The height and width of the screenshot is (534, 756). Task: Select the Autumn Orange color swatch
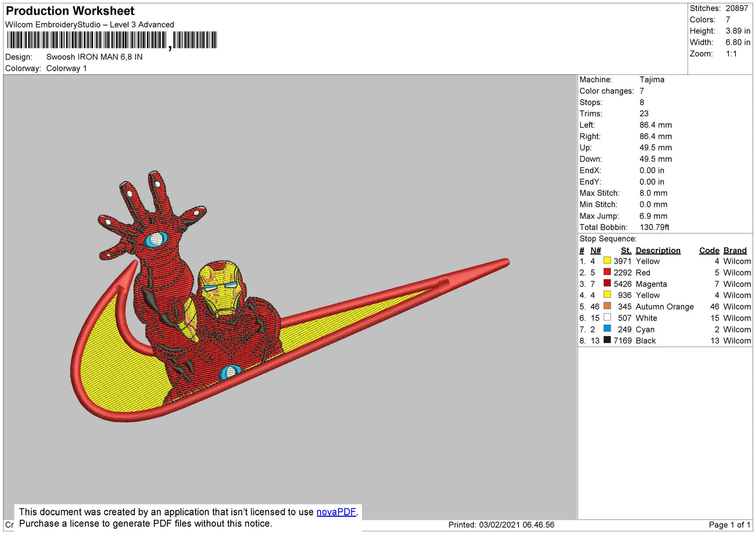[607, 306]
